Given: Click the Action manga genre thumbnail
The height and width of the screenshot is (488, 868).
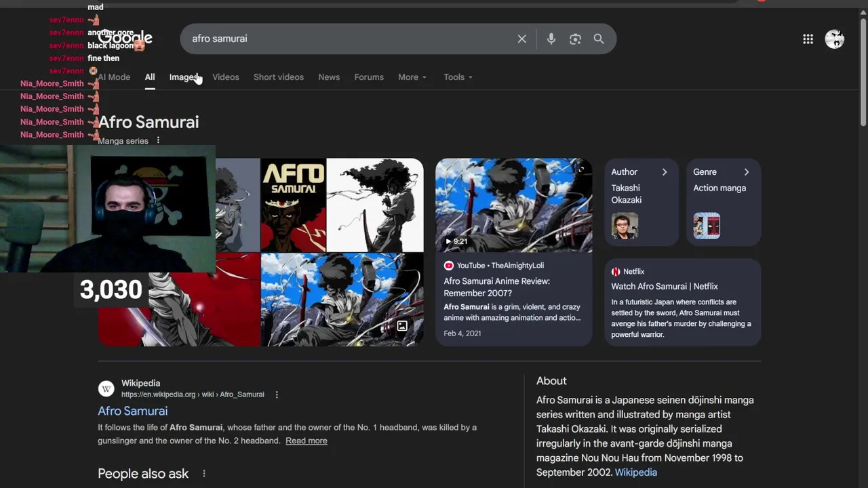Looking at the screenshot, I should pos(707,226).
